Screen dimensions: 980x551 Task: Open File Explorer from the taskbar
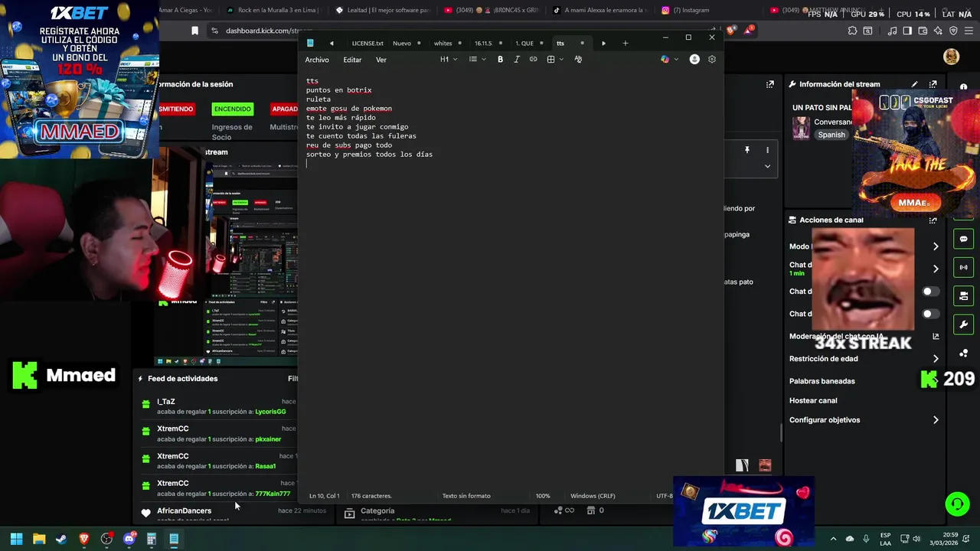[x=39, y=539]
